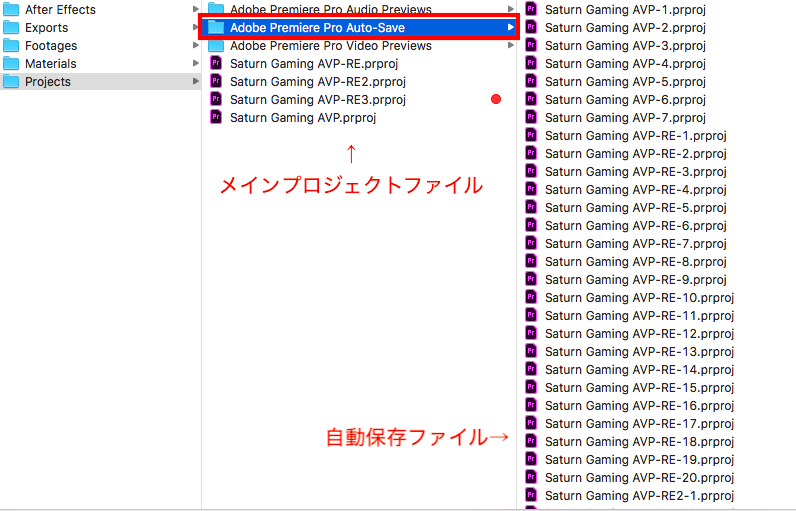Expand the Projects folder arrow
The height and width of the screenshot is (511, 796).
click(195, 82)
